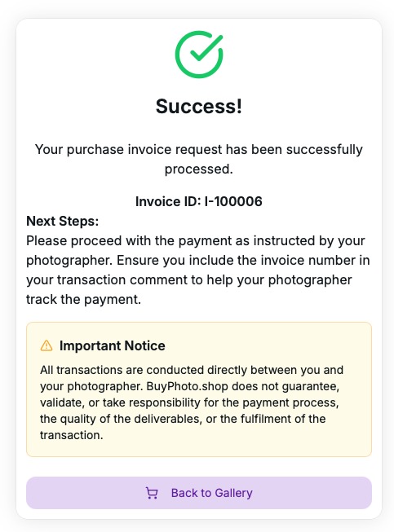Go back to the gallery
394x532 pixels.
[x=199, y=493]
